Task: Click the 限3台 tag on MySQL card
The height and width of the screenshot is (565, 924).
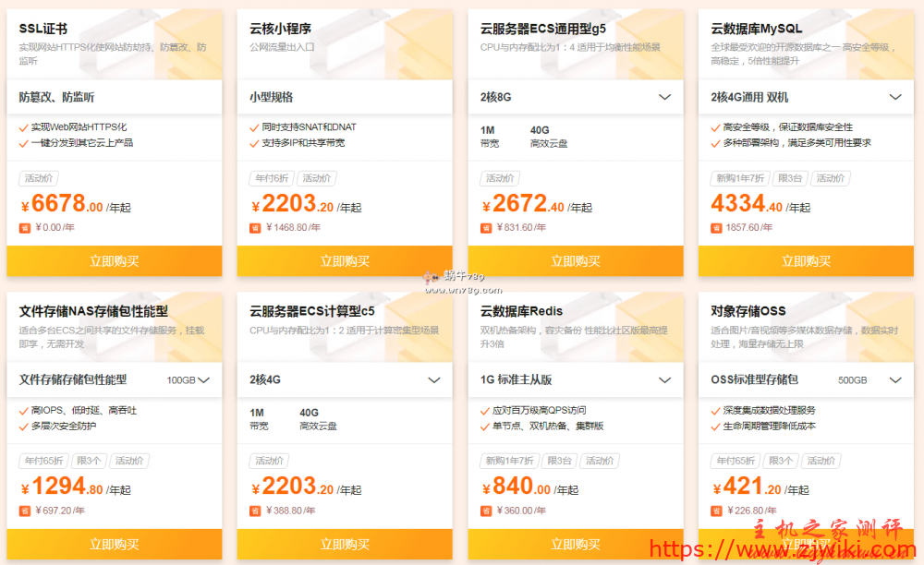Action: coord(790,178)
